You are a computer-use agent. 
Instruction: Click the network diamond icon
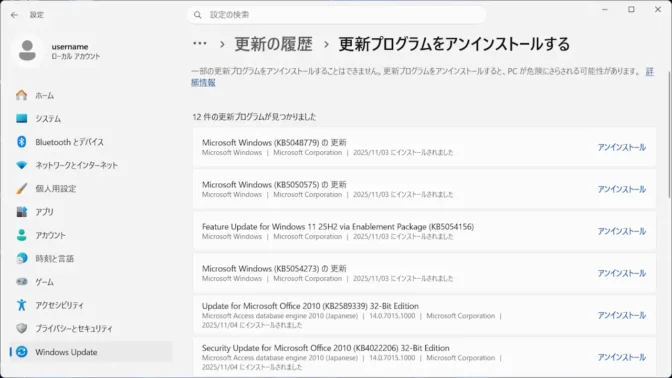[x=21, y=165]
